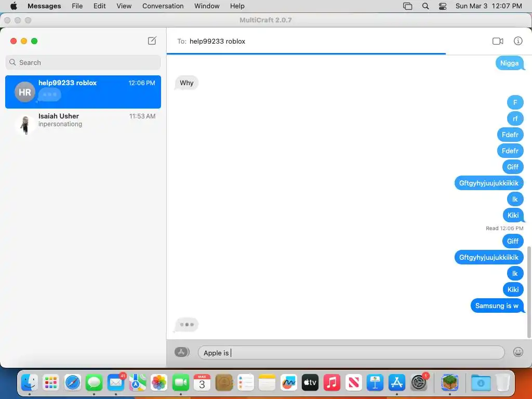Screen dimensions: 532x399
Task: Select the Isaiah Usher conversation
Action: pos(83,124)
